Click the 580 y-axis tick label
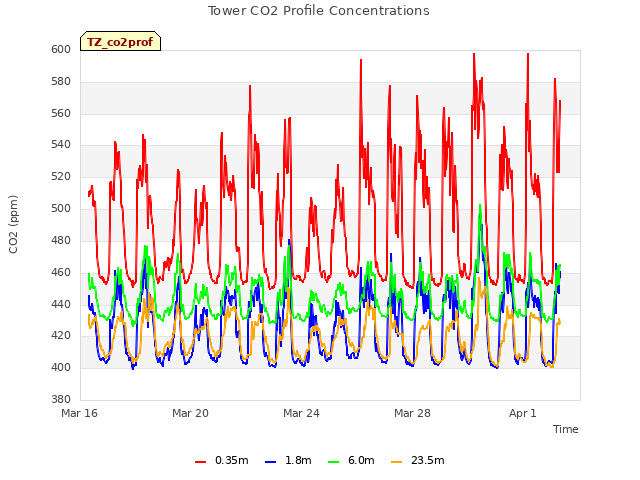This screenshot has width=640, height=480. (61, 82)
